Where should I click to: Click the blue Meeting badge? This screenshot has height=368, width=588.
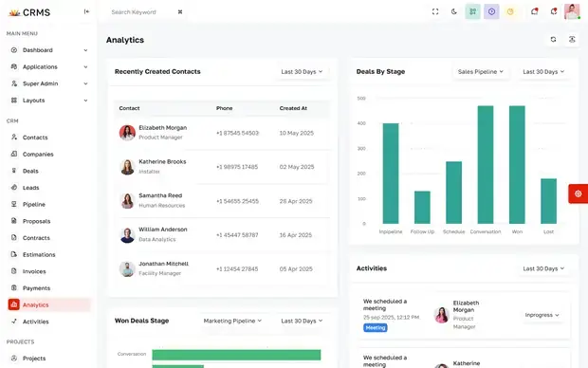click(376, 328)
